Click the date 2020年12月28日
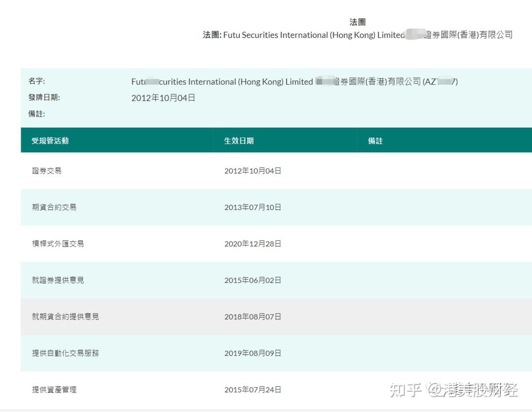The width and height of the screenshot is (532, 412). point(253,243)
